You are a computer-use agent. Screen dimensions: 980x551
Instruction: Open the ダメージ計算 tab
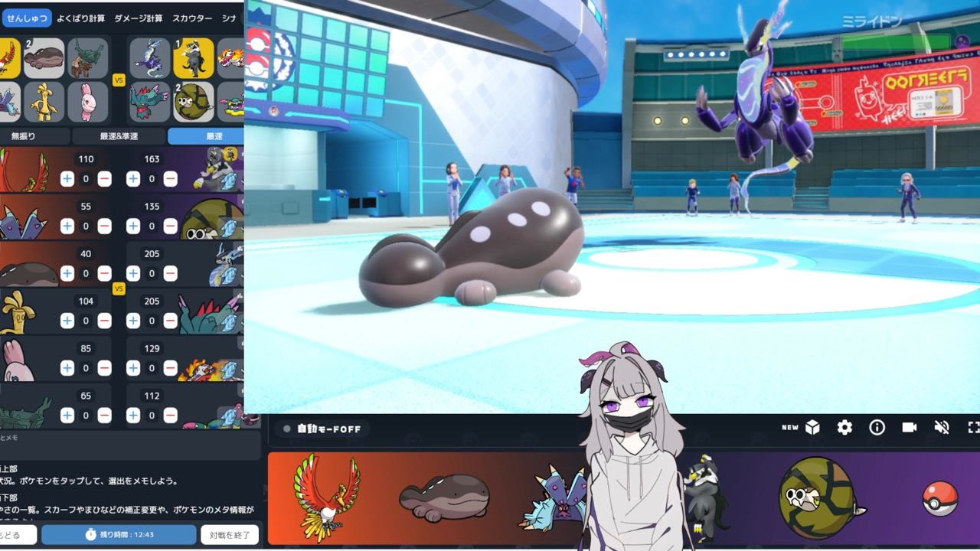(x=139, y=18)
